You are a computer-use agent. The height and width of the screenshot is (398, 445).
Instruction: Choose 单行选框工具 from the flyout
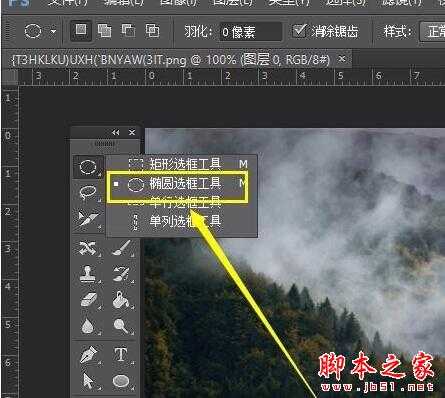[x=182, y=202]
